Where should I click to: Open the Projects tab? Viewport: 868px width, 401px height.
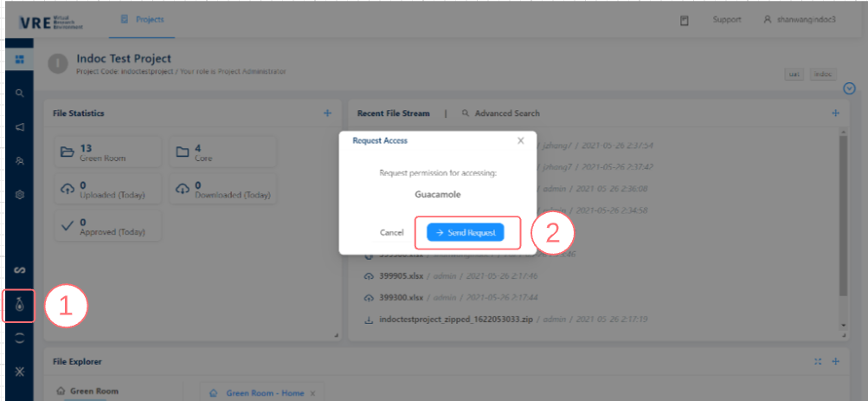pos(143,20)
